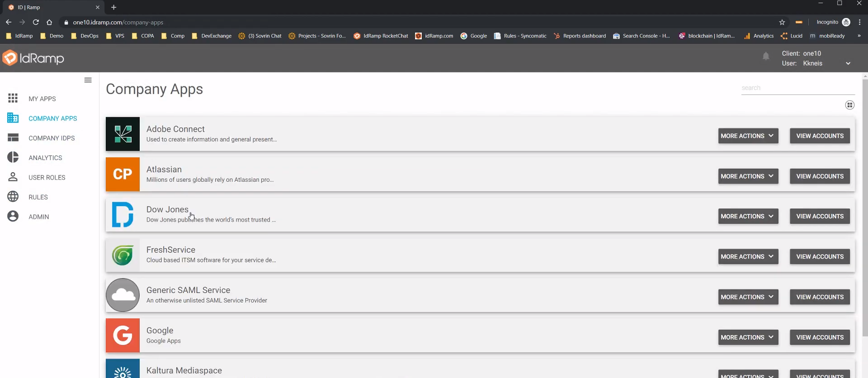Viewport: 868px width, 378px height.
Task: Click the Company Apps building icon
Action: (13, 118)
